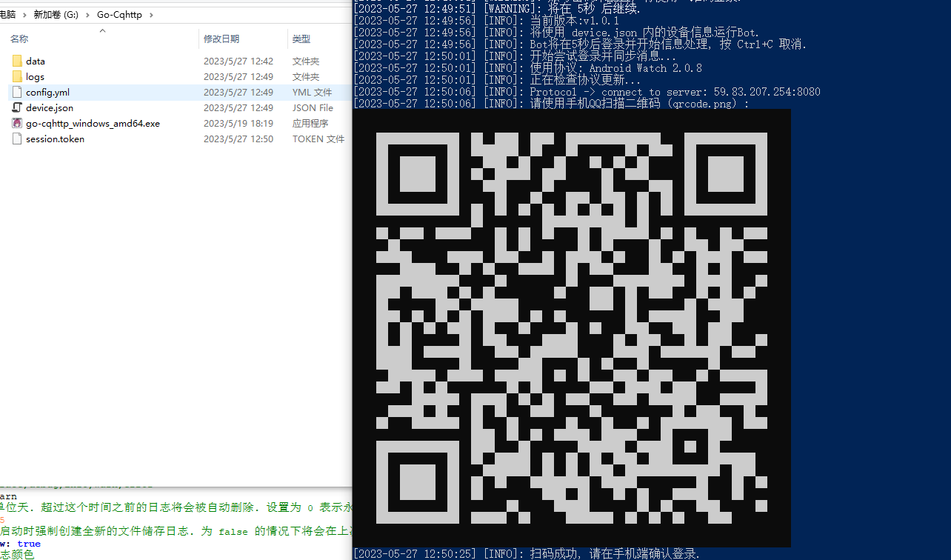Select config.yml file name
This screenshot has width=951, height=560.
coord(47,93)
